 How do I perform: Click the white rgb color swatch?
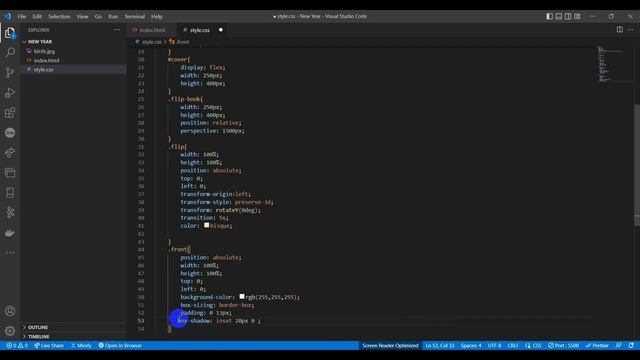point(242,297)
